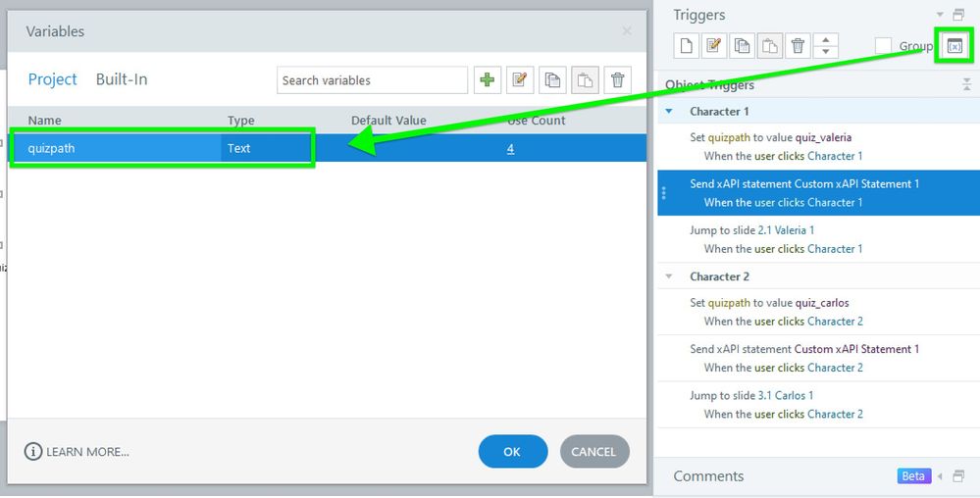The height and width of the screenshot is (498, 980).
Task: Undock the Triggers panel
Action: [x=958, y=15]
